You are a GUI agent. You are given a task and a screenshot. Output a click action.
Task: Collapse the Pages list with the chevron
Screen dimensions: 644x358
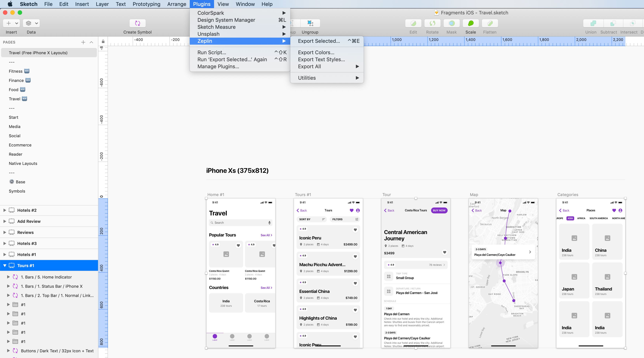pyautogui.click(x=92, y=42)
